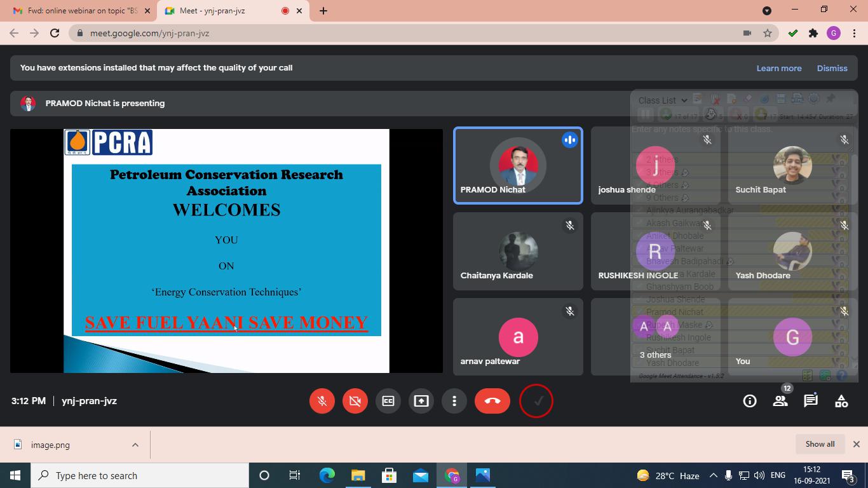This screenshot has height=488, width=868.
Task: Open the Windows Start menu
Action: [15, 475]
